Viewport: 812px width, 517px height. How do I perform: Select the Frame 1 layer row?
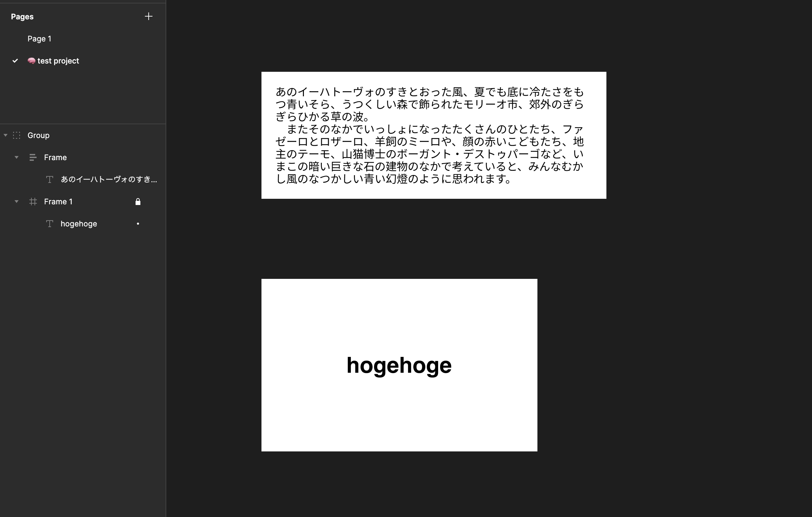(58, 202)
